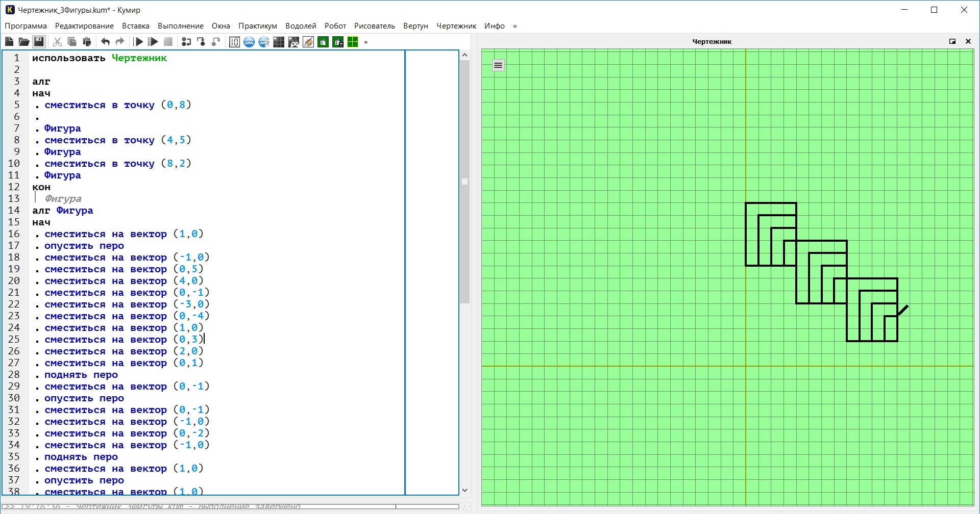This screenshot has height=514, width=980.
Task: Save the program with the floppy icon
Action: click(x=39, y=42)
